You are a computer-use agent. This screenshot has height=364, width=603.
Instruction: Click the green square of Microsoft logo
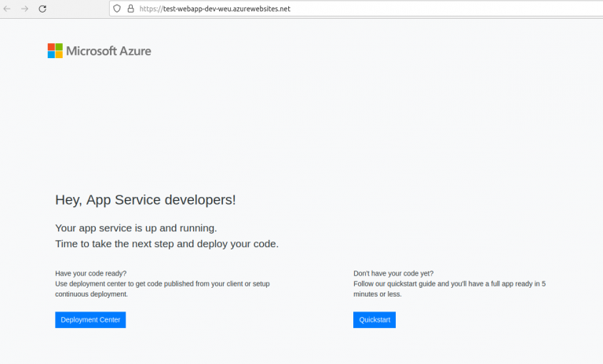(59, 47)
